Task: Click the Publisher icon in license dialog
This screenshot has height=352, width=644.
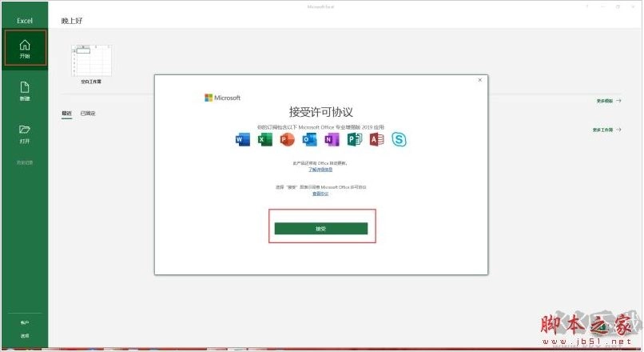Action: coord(355,140)
